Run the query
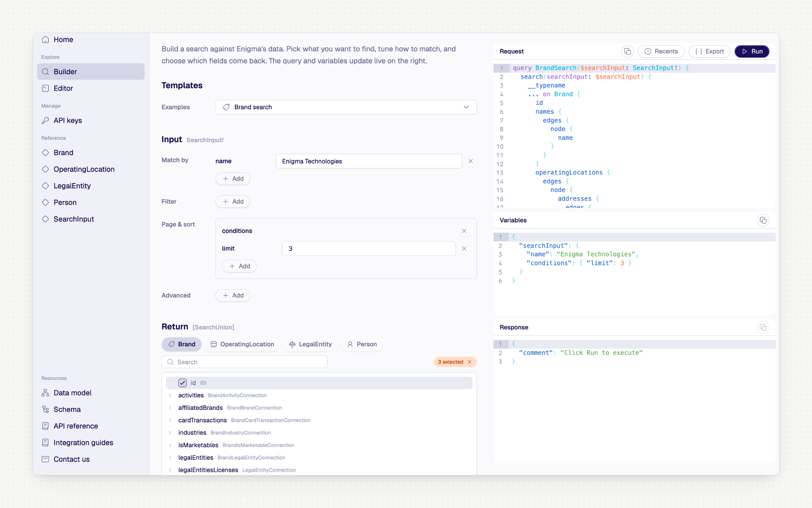This screenshot has height=508, width=812. tap(752, 51)
